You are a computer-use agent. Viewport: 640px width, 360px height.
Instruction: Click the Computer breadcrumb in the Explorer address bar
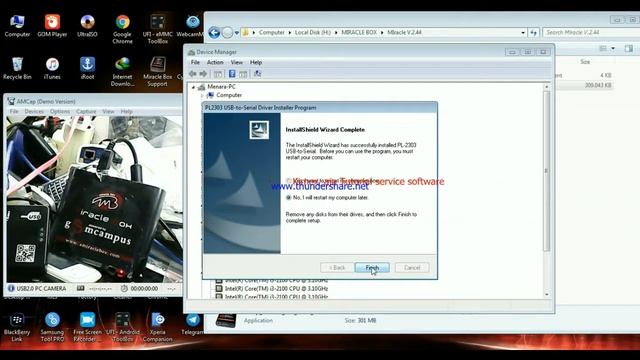271,32
